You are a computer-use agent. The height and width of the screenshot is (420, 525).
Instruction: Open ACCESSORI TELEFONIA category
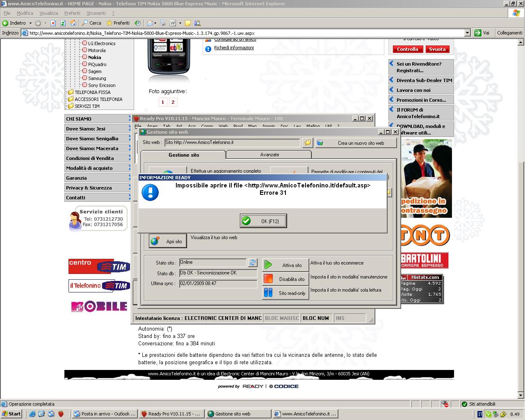click(98, 99)
